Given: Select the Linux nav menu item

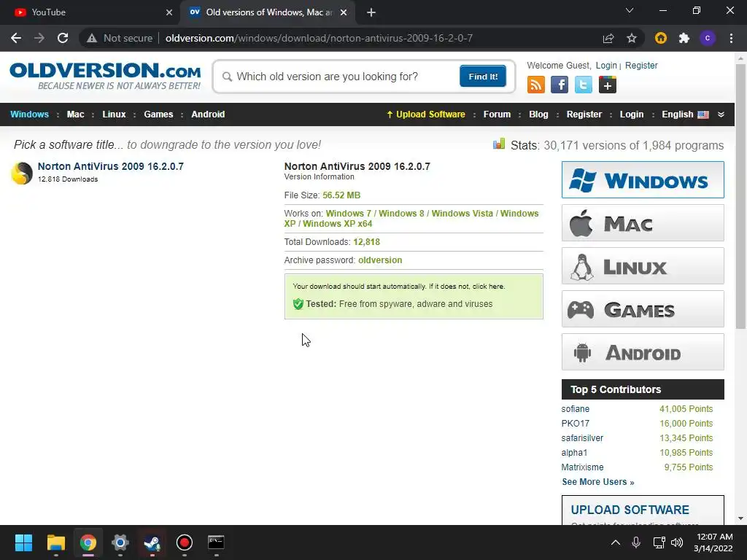Looking at the screenshot, I should (114, 114).
